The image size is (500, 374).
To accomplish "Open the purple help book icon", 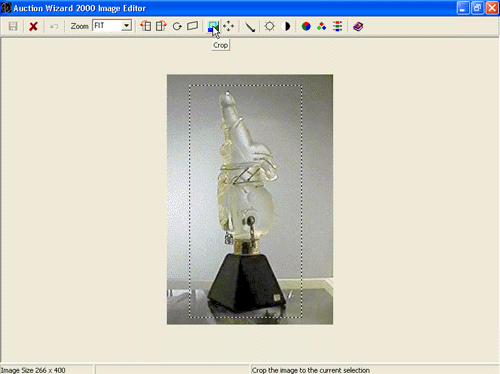I will tap(358, 26).
